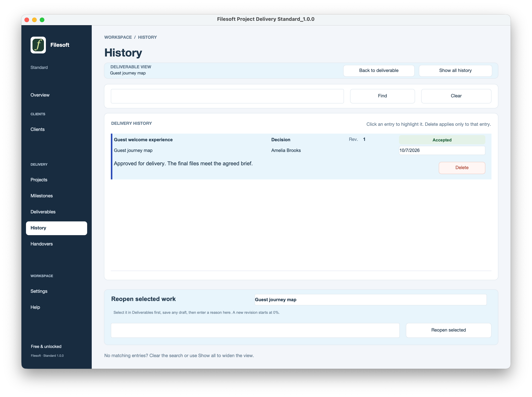Click the Filesoft logo icon

[38, 45]
